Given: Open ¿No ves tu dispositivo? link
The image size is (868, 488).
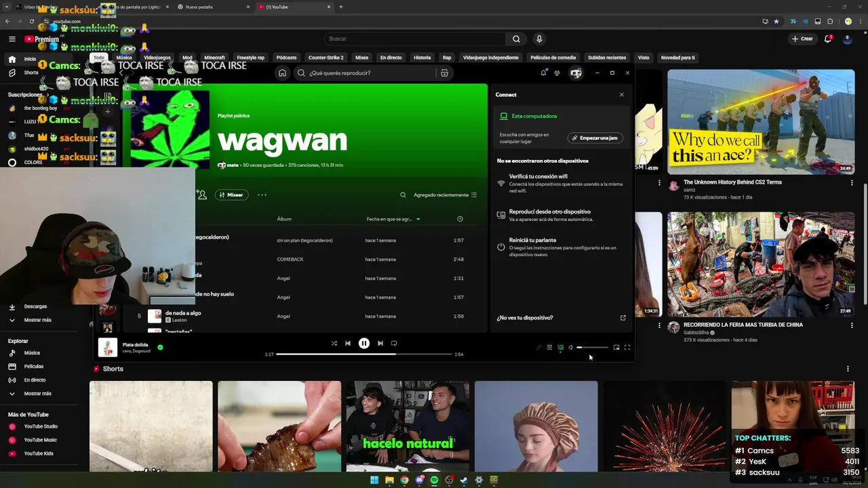Looking at the screenshot, I should 525,318.
